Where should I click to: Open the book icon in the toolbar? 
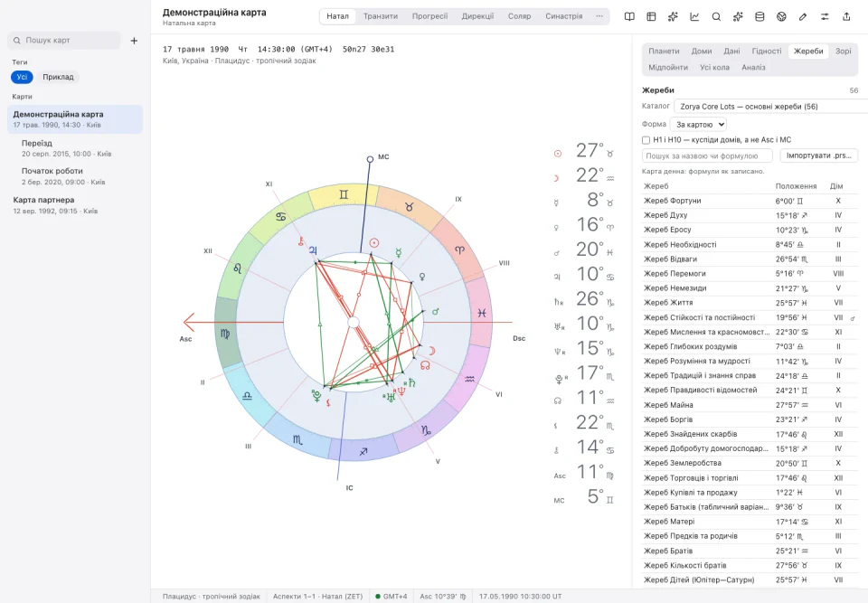[629, 16]
